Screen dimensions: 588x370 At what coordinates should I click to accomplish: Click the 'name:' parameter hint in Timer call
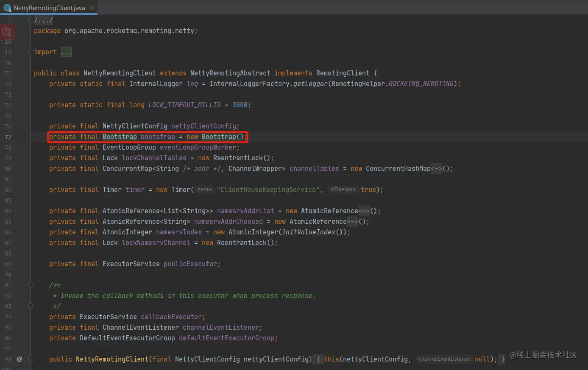pos(205,189)
